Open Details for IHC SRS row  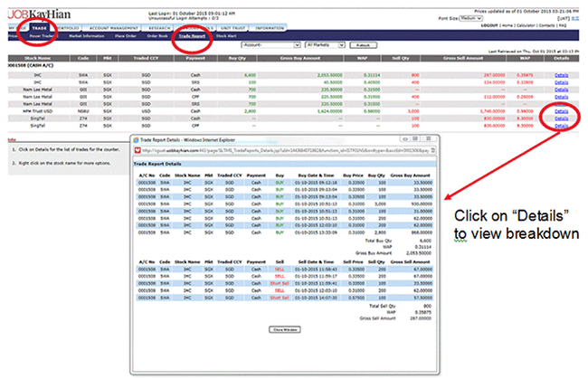click(x=562, y=82)
